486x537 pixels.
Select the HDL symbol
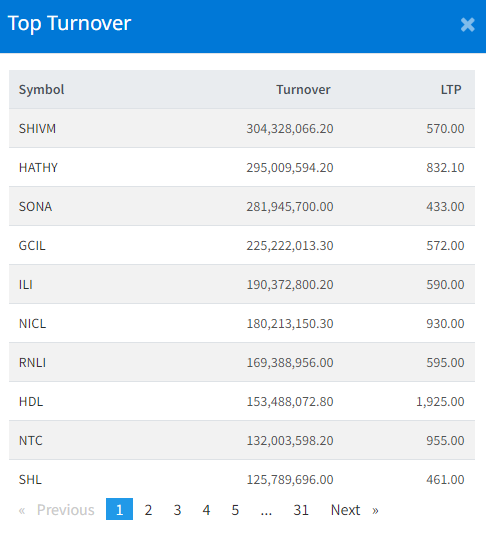coord(31,402)
